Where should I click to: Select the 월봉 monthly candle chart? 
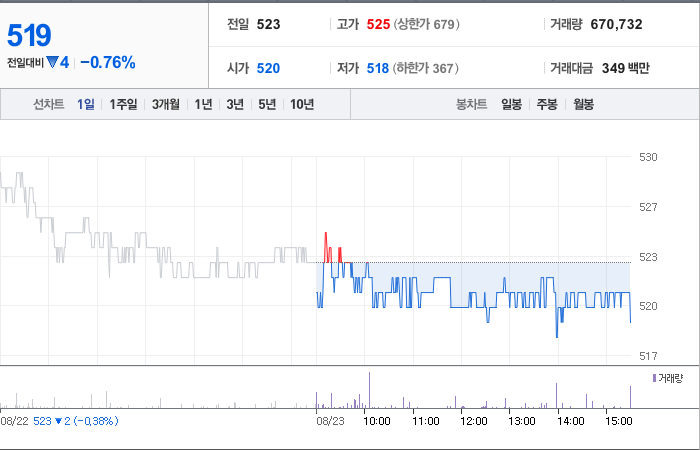583,104
